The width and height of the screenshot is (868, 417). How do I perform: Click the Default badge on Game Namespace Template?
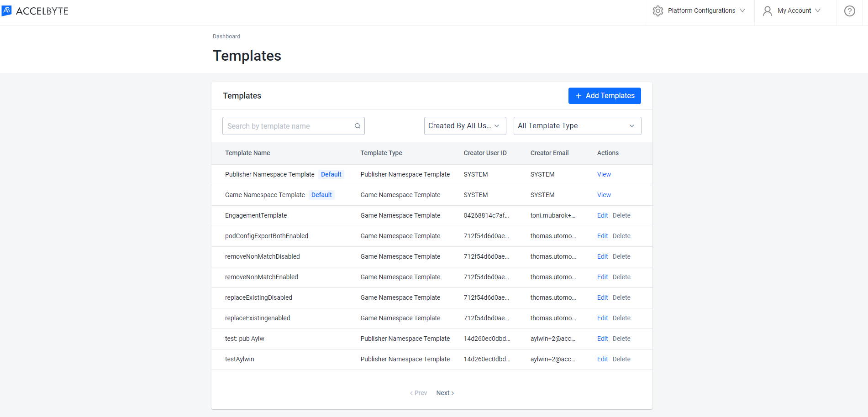(321, 195)
